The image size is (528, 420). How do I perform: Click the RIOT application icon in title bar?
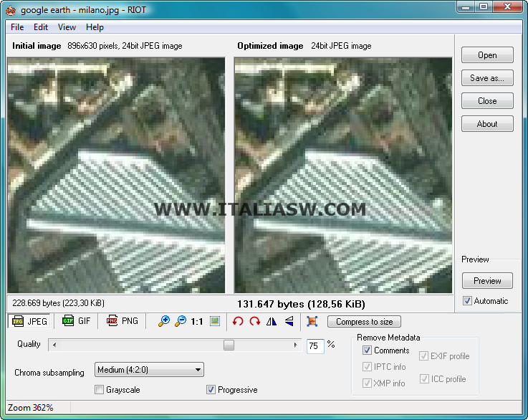tap(11, 10)
